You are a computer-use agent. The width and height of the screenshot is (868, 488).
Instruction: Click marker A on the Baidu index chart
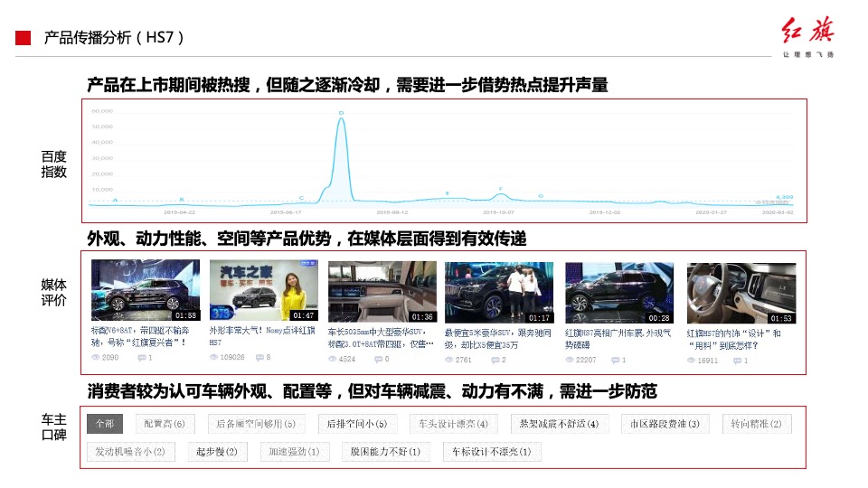click(115, 200)
